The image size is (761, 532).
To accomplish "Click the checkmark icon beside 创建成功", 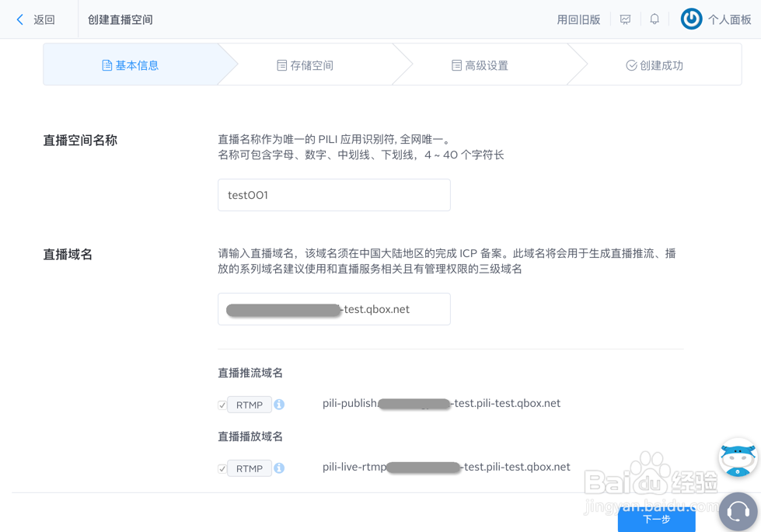I will 631,65.
